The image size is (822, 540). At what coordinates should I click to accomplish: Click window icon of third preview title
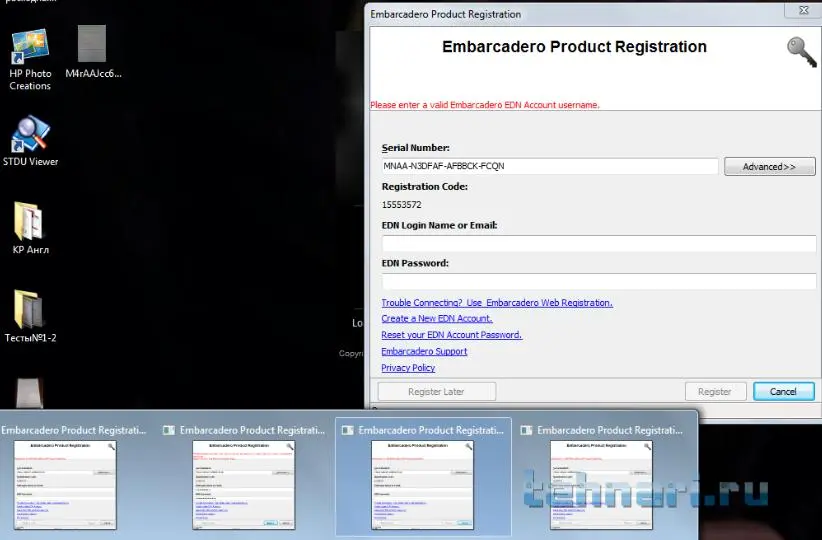348,430
